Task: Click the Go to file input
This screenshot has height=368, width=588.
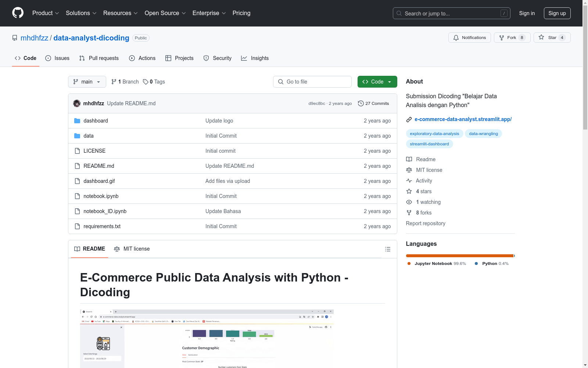Action: click(x=312, y=82)
